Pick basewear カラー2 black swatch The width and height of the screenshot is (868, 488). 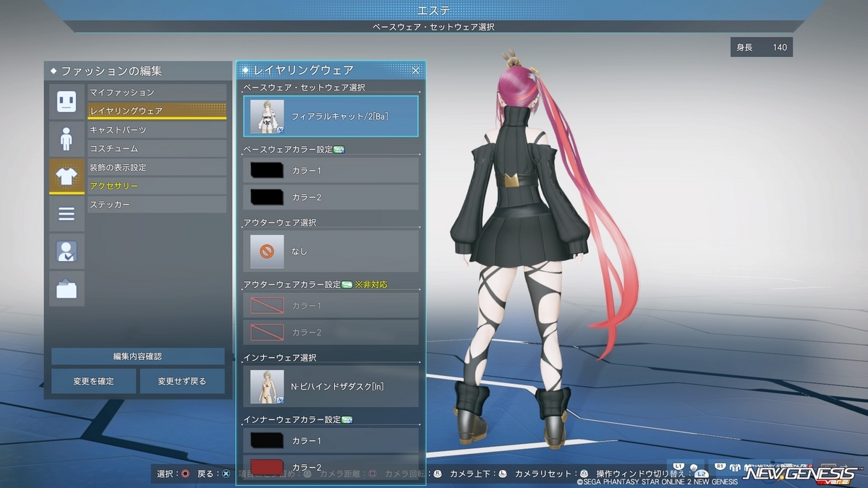pyautogui.click(x=266, y=197)
